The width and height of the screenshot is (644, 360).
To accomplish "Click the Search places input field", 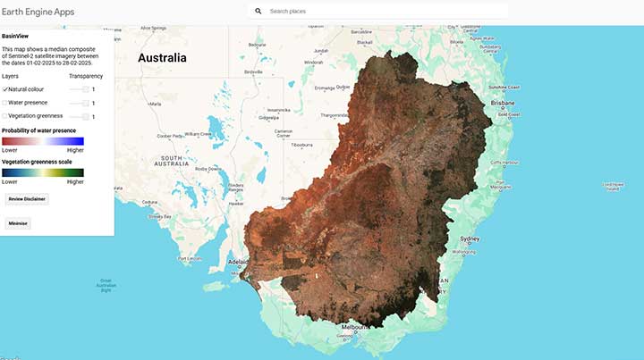I will 376,12.
